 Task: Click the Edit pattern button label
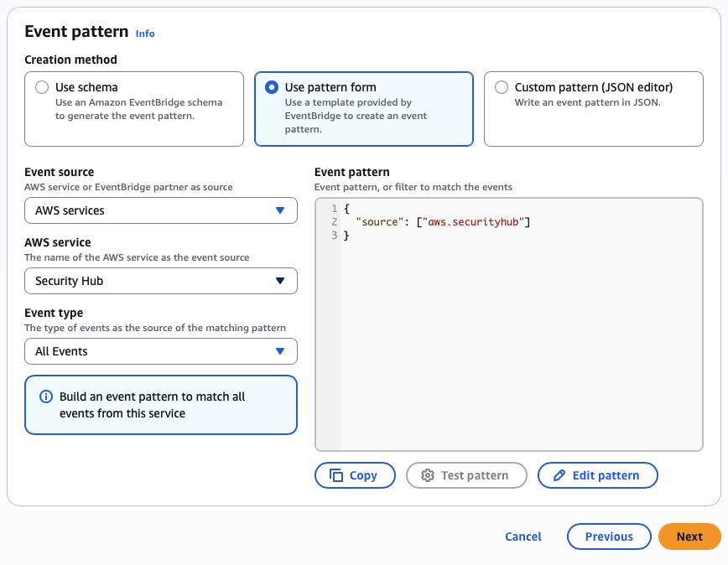point(606,475)
